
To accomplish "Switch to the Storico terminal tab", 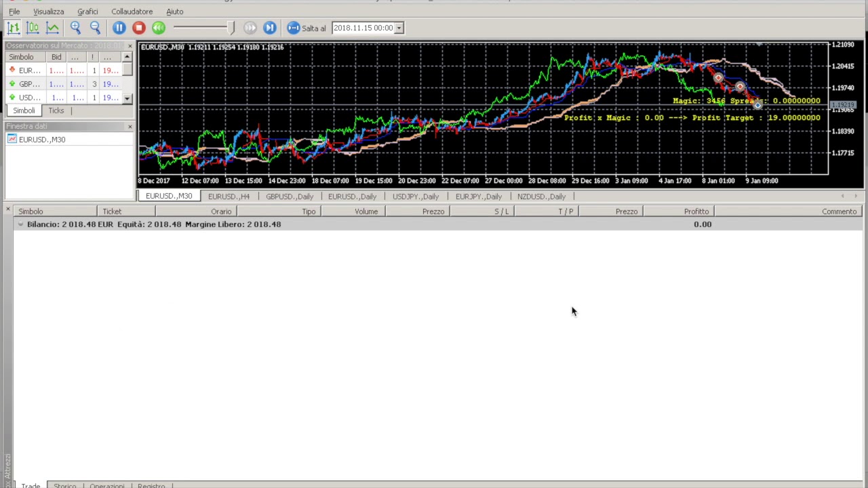I will tap(65, 485).
